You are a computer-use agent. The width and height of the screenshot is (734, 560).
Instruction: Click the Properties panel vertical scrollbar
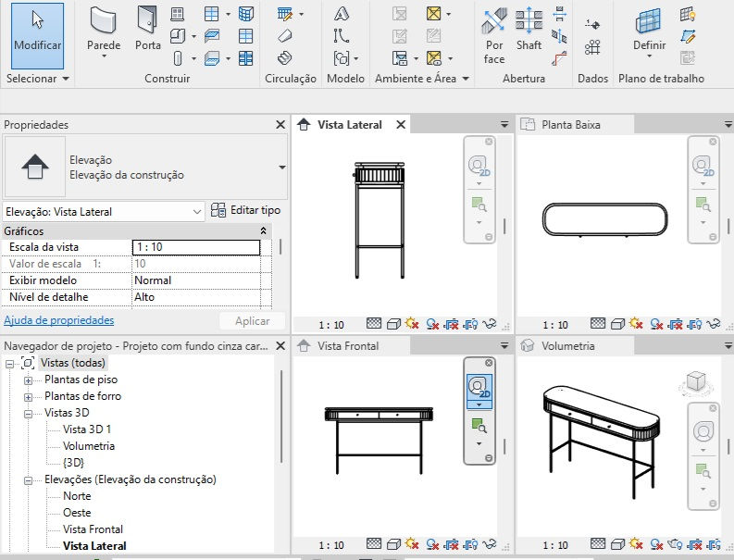point(280,247)
